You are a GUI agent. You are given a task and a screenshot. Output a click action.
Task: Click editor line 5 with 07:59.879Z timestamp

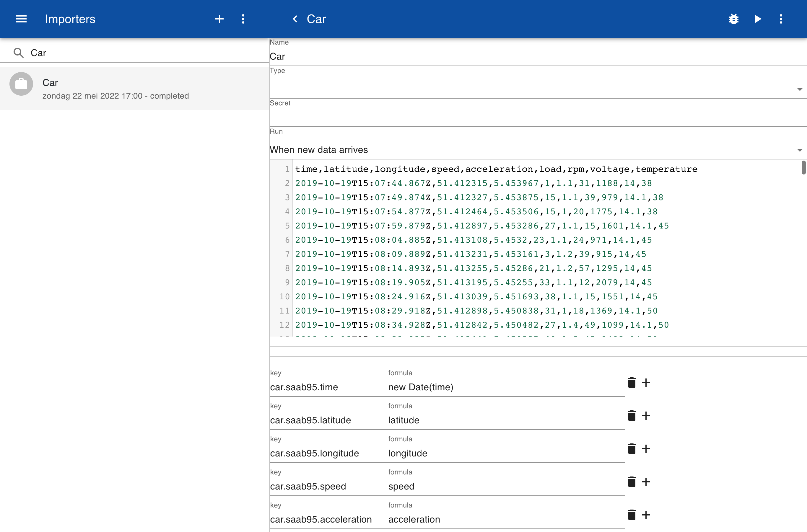click(482, 226)
